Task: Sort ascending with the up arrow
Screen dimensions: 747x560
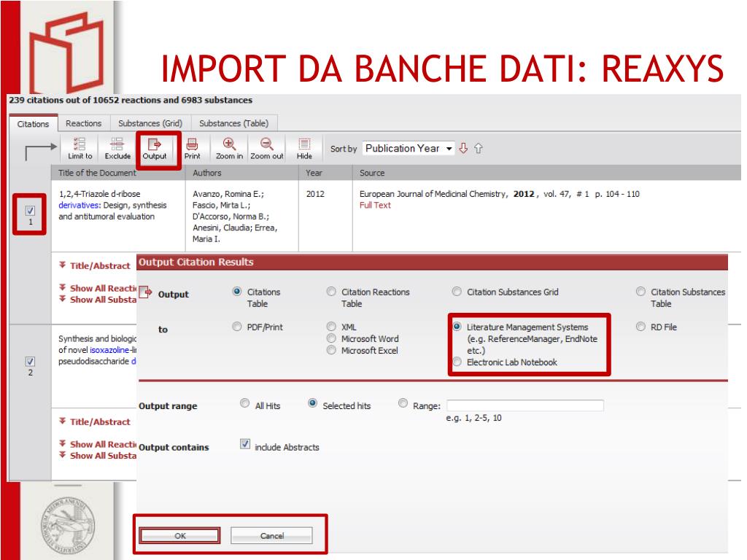Action: point(479,148)
